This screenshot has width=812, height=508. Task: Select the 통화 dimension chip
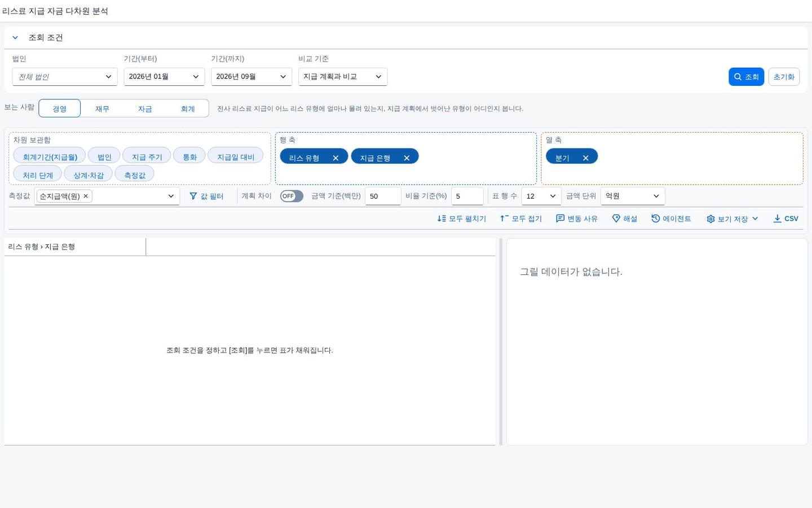[x=189, y=156]
